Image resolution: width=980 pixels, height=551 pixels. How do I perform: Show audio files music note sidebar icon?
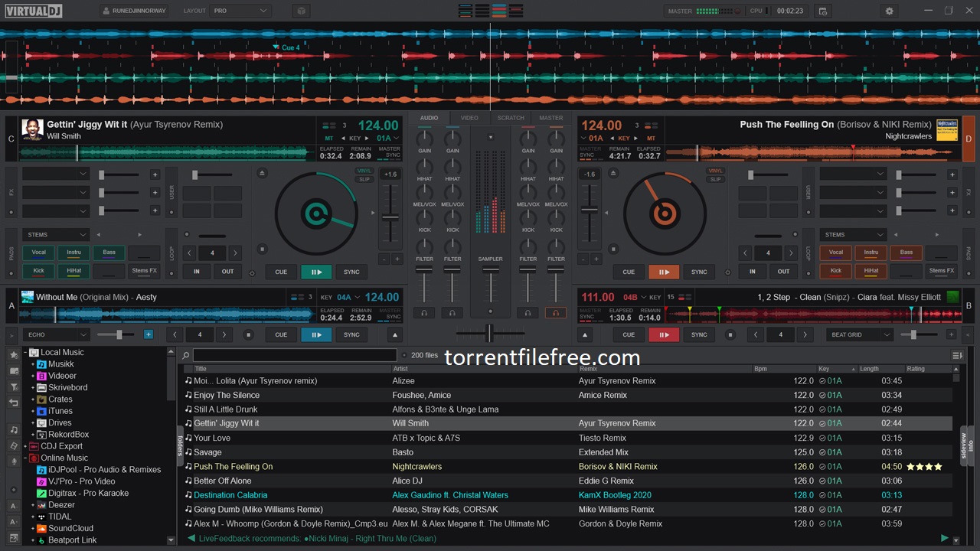pos(13,430)
